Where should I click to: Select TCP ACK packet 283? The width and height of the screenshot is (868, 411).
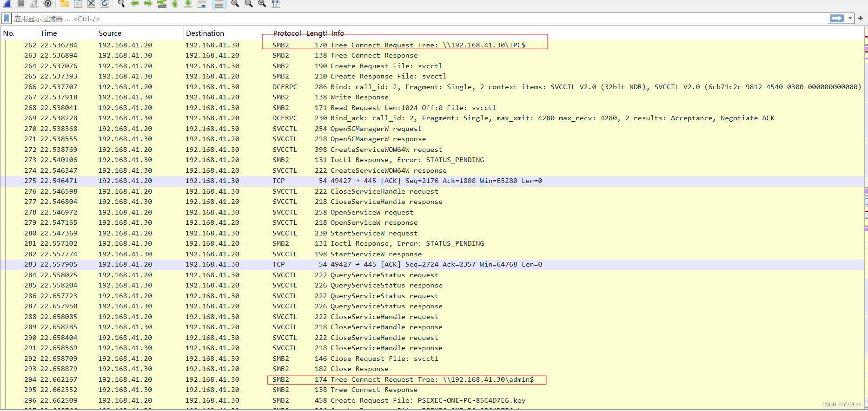[x=432, y=264]
